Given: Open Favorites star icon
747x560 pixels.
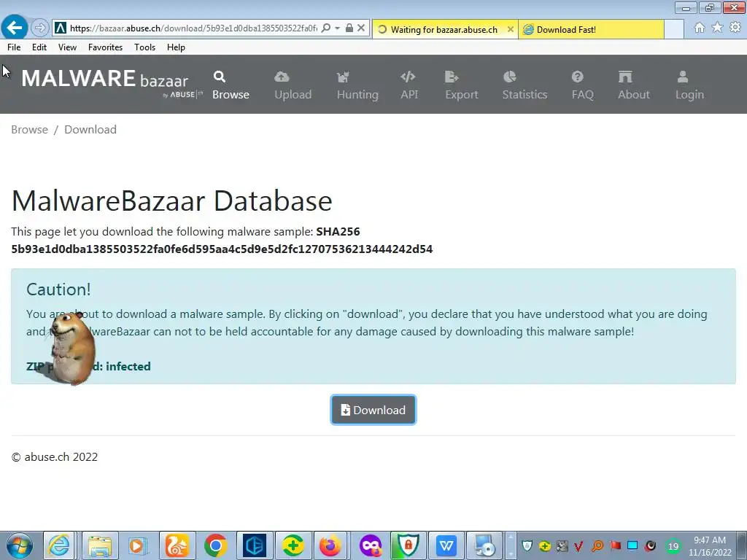Looking at the screenshot, I should (717, 28).
